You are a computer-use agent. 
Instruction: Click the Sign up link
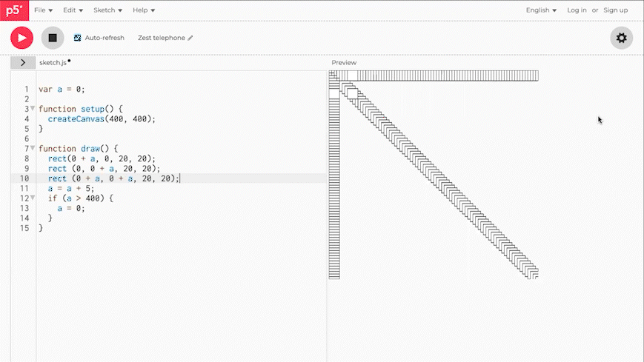(615, 10)
